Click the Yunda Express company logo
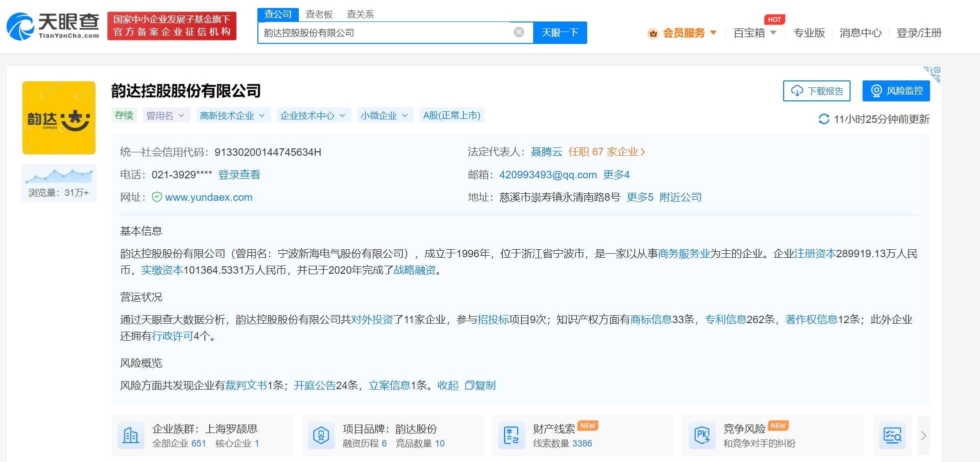 coord(59,118)
